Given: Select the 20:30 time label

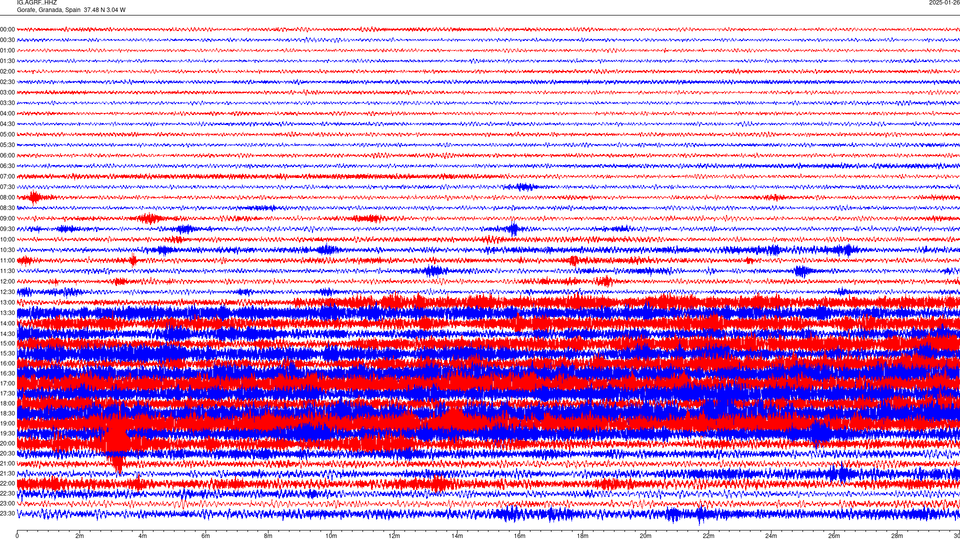Looking at the screenshot, I should (x=7, y=453).
